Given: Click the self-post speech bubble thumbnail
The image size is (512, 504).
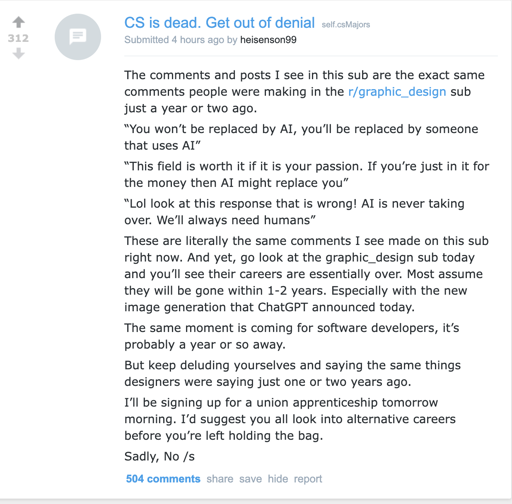Looking at the screenshot, I should [78, 37].
